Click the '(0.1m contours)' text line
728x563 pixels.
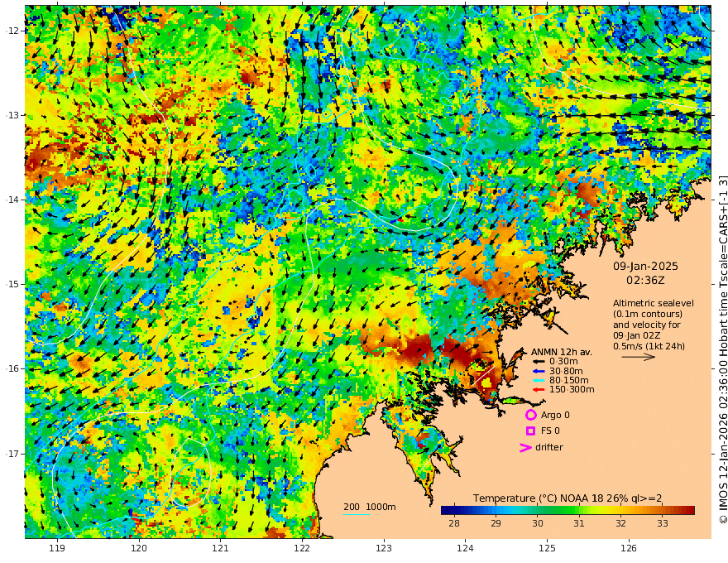(647, 314)
